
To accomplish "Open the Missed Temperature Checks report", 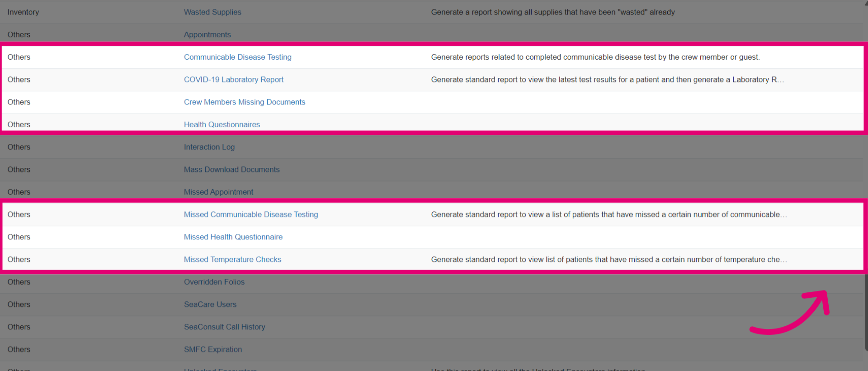I will (x=232, y=260).
